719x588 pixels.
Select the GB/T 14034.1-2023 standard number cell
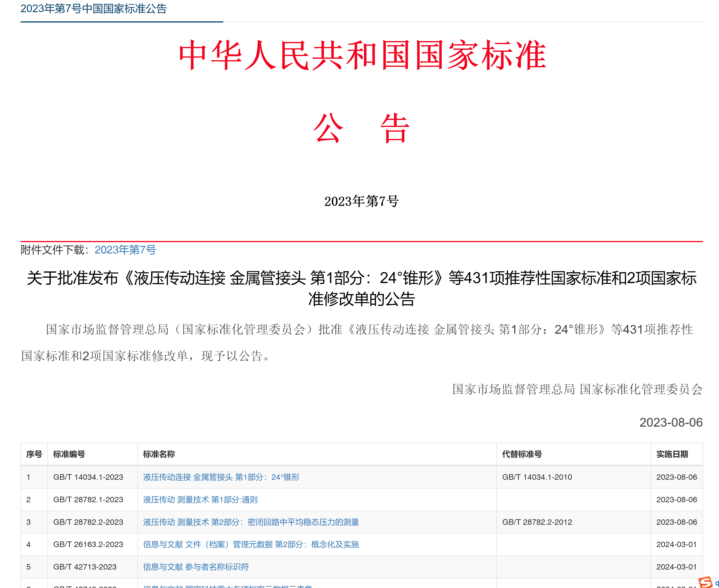[88, 477]
